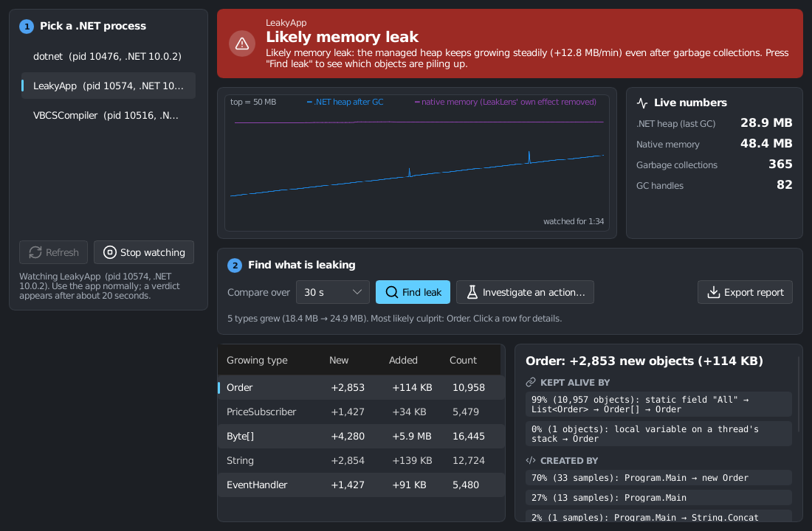Click the 70% (33 samples) creation entry
The width and height of the screenshot is (812, 531).
tap(658, 478)
